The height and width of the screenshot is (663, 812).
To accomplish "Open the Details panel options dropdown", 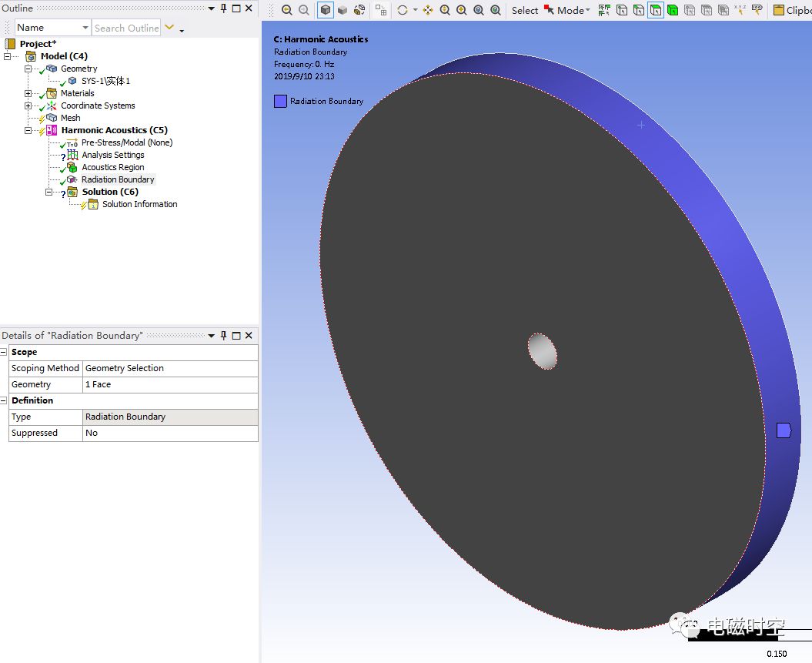I will click(x=212, y=336).
